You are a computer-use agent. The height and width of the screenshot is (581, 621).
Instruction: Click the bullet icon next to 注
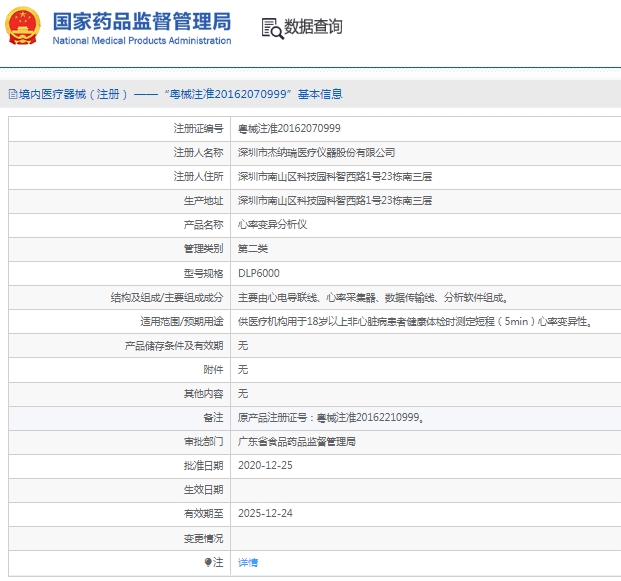pyautogui.click(x=208, y=562)
